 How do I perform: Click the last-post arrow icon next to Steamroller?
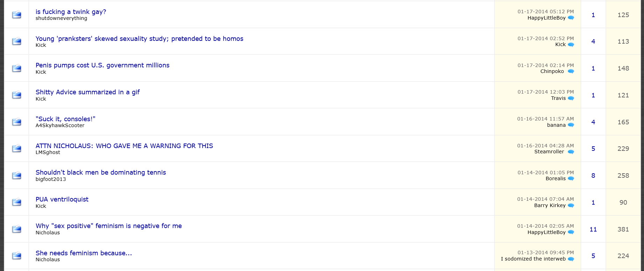pyautogui.click(x=571, y=152)
